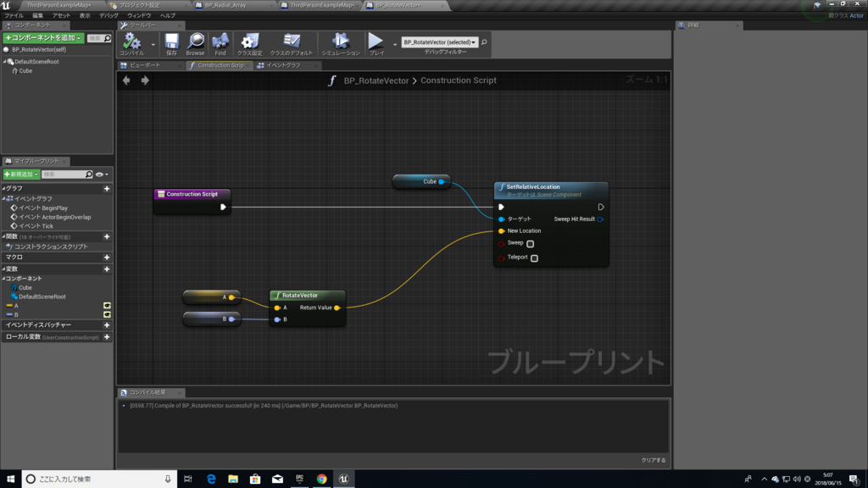Open debug filter BP_RotateVector dropdown
The width and height of the screenshot is (868, 488).
click(440, 42)
